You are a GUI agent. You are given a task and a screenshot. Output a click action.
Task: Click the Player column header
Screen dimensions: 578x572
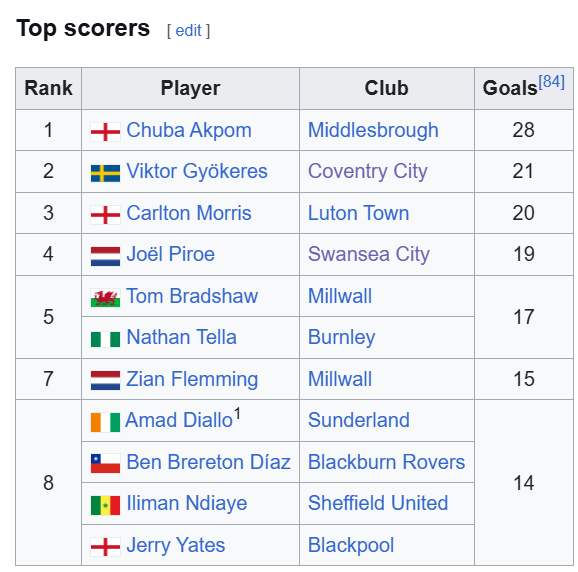click(x=190, y=88)
